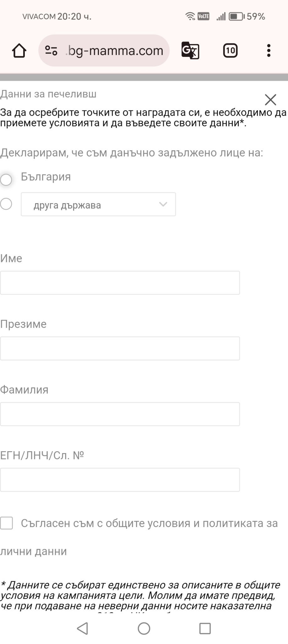Open the browser three-dot menu
The image size is (288, 644).
[269, 51]
